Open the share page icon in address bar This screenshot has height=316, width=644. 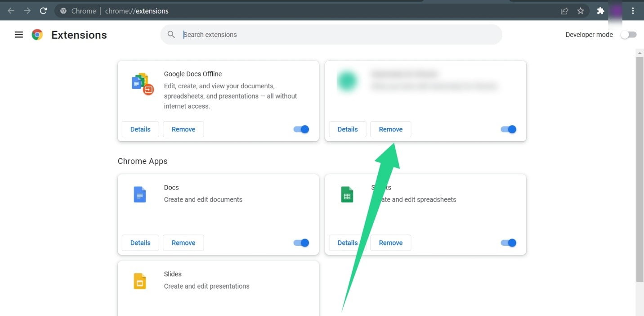(x=564, y=11)
